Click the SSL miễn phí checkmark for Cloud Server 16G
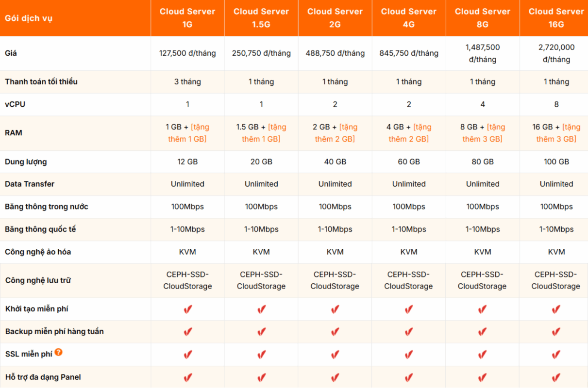Viewport: 588px width, 388px height. 556,355
